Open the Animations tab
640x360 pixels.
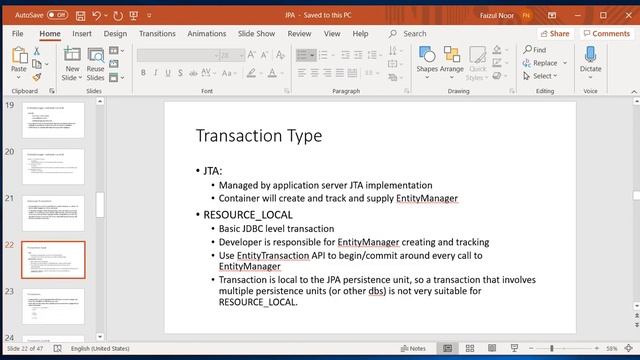[207, 33]
